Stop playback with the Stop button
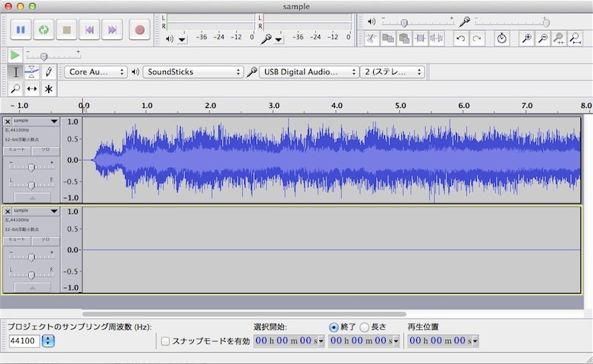Image resolution: width=593 pixels, height=364 pixels. click(x=67, y=30)
